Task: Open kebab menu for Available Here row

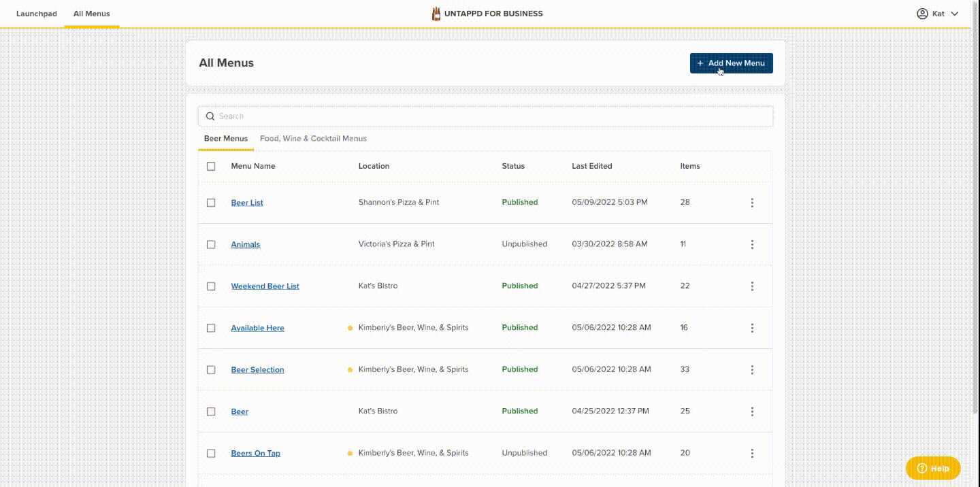Action: tap(752, 328)
